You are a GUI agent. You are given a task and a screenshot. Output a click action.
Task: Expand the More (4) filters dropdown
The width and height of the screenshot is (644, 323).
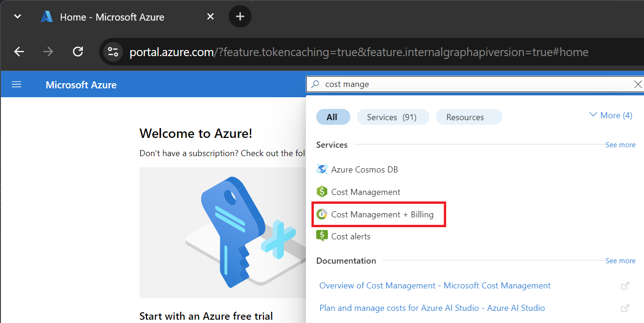[x=611, y=115]
